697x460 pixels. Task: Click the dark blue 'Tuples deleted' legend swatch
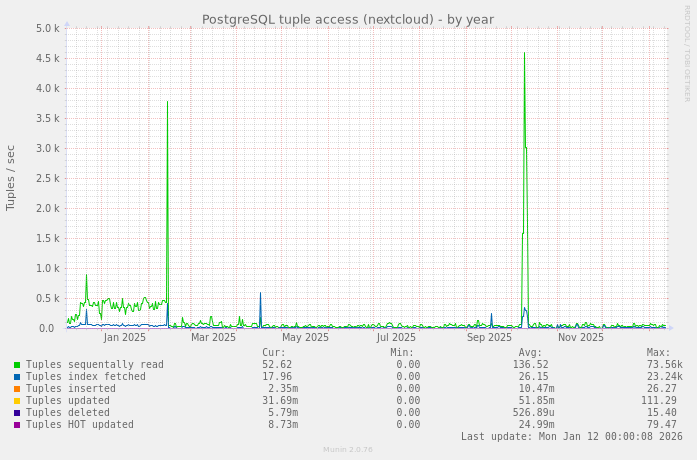point(17,413)
